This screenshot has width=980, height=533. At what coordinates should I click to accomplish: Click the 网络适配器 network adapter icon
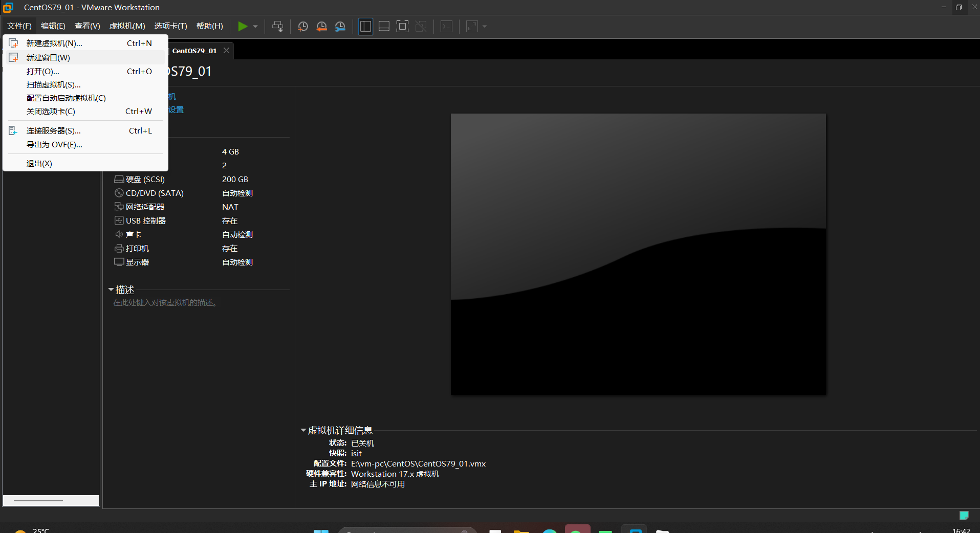click(119, 207)
